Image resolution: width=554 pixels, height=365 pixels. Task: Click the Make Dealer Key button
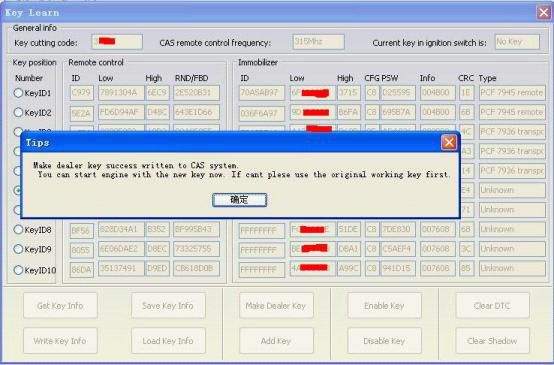[276, 306]
